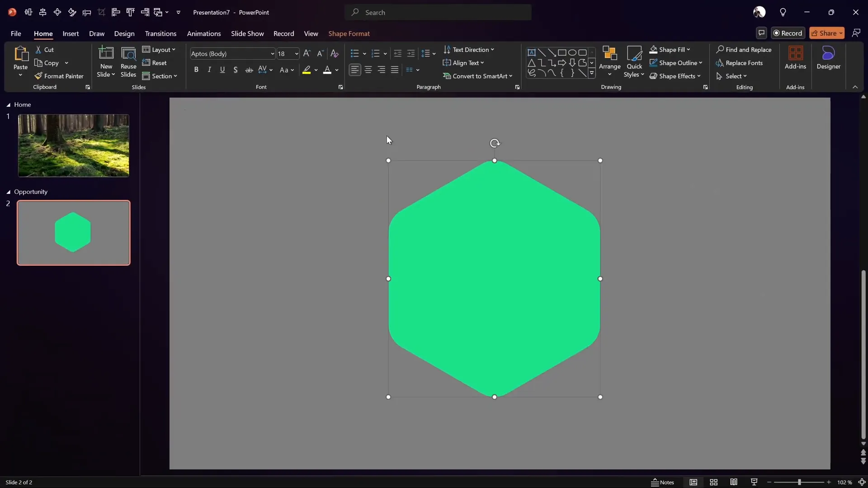Image resolution: width=868 pixels, height=488 pixels.
Task: Toggle text shadow
Action: (x=236, y=70)
